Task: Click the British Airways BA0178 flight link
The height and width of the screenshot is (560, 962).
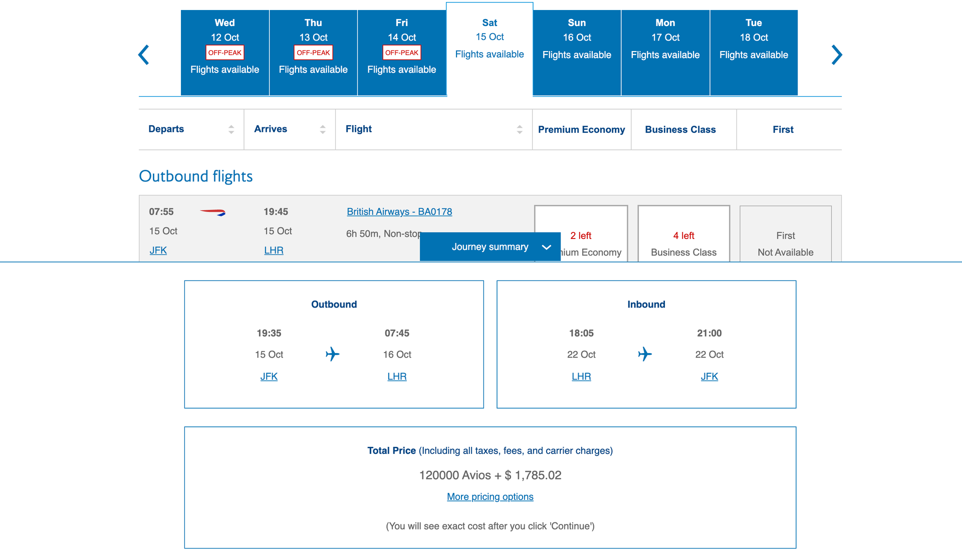Action: click(399, 211)
